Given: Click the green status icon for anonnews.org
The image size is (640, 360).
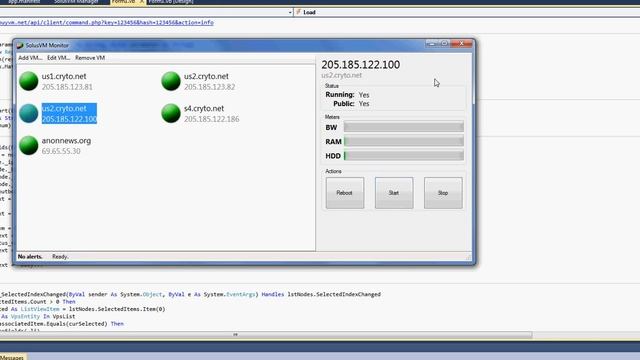Looking at the screenshot, I should [29, 145].
